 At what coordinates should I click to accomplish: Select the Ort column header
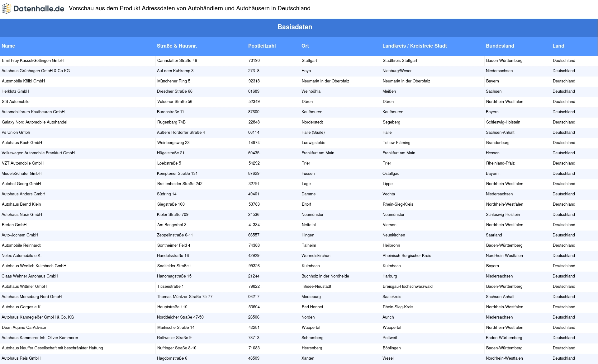click(305, 46)
